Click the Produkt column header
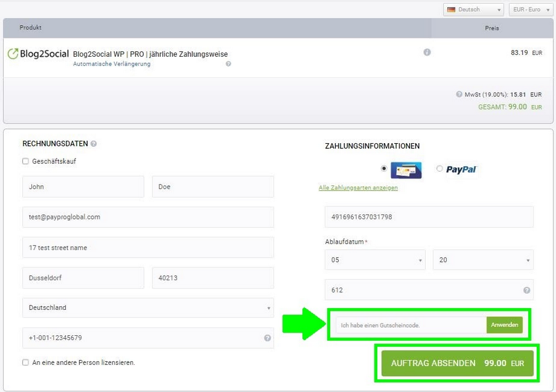Image resolution: width=556 pixels, height=392 pixels. (x=30, y=27)
